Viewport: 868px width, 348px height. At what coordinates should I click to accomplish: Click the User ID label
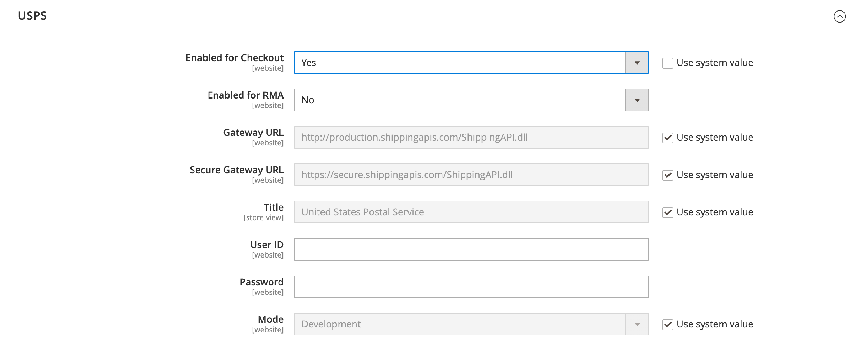(x=267, y=245)
